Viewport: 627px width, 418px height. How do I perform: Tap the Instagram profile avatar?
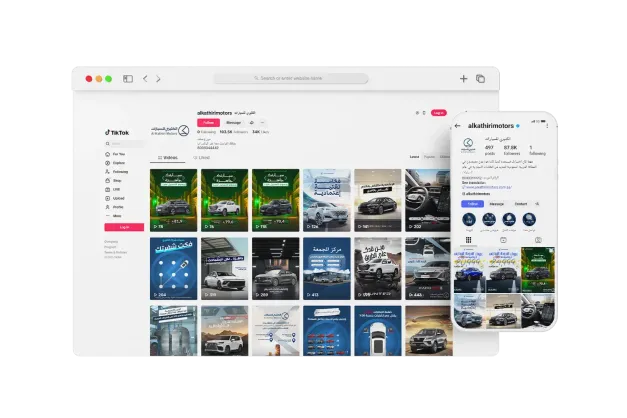point(468,145)
